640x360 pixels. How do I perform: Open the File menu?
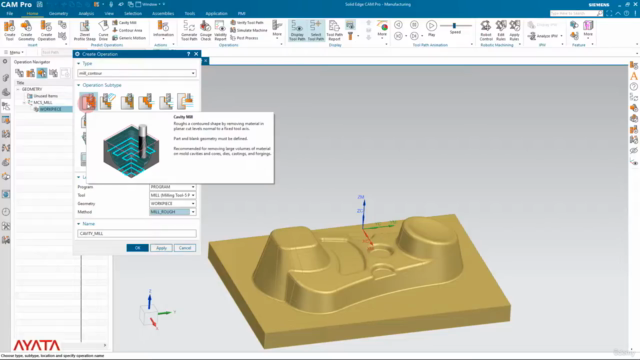click(x=10, y=13)
